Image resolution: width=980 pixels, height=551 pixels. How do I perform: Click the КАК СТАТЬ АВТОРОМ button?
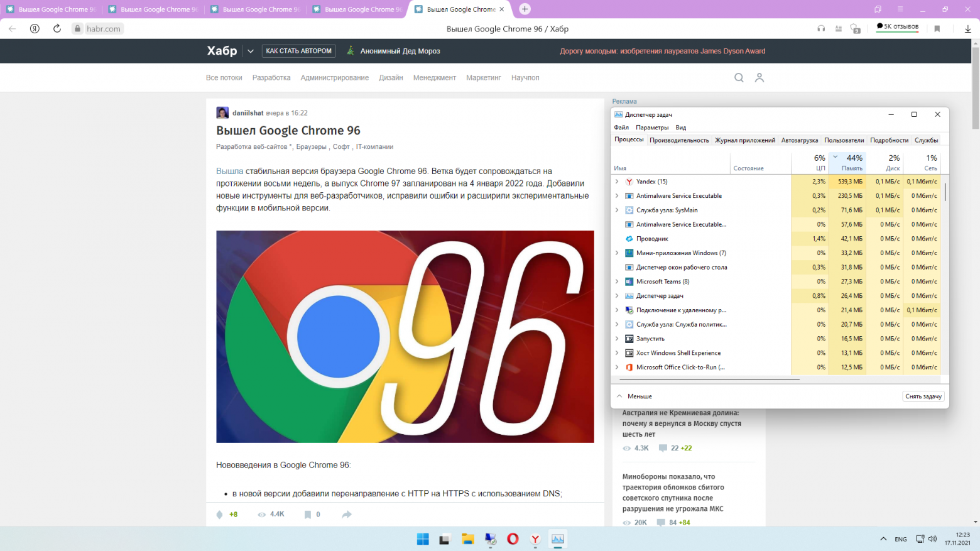(298, 51)
